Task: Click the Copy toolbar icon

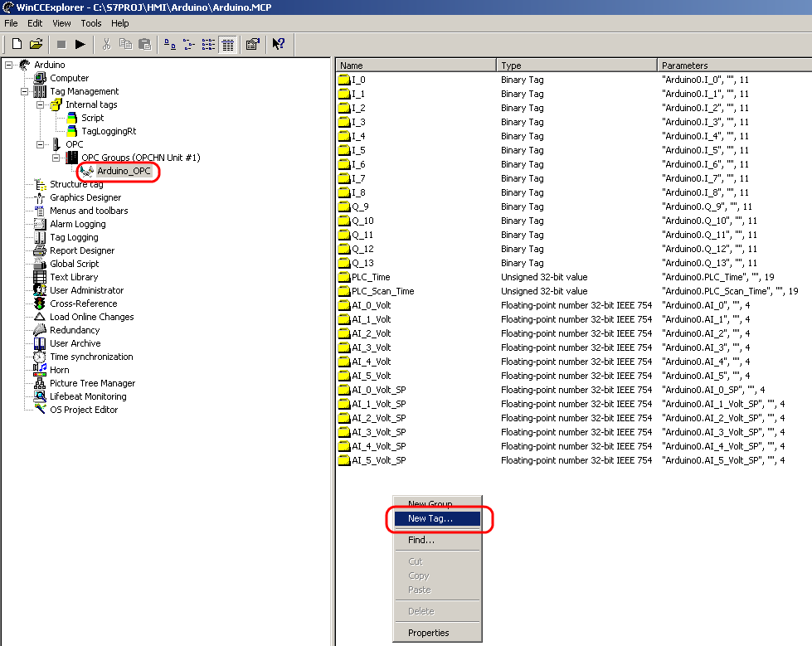Action: point(126,45)
